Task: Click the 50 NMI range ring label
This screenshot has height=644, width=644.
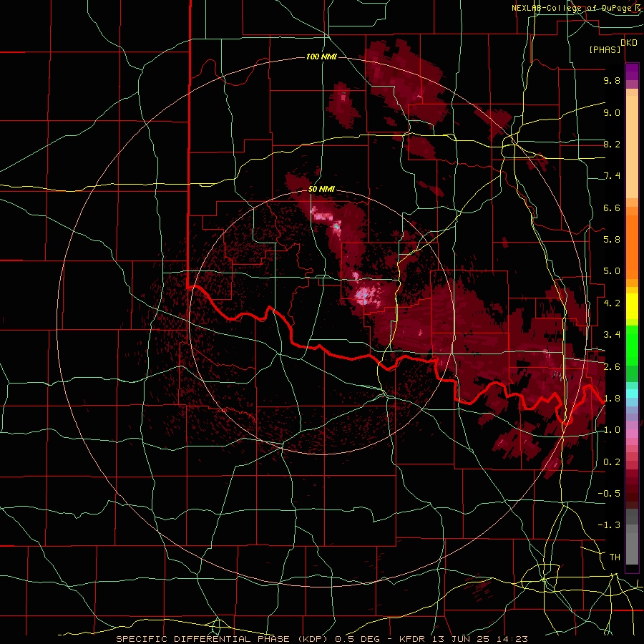Action: click(x=321, y=190)
